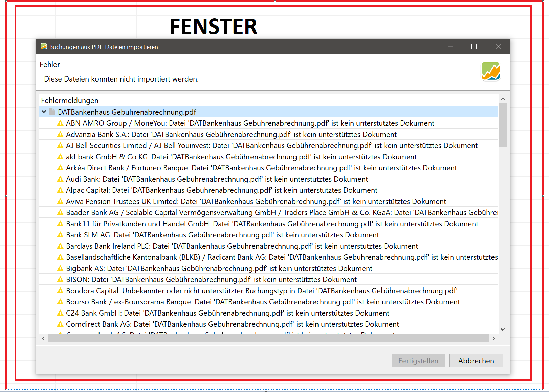This screenshot has height=392, width=549.
Task: Click file icon beside DATBankenhaus Gebührenabrechnung.pdf
Action: (52, 112)
